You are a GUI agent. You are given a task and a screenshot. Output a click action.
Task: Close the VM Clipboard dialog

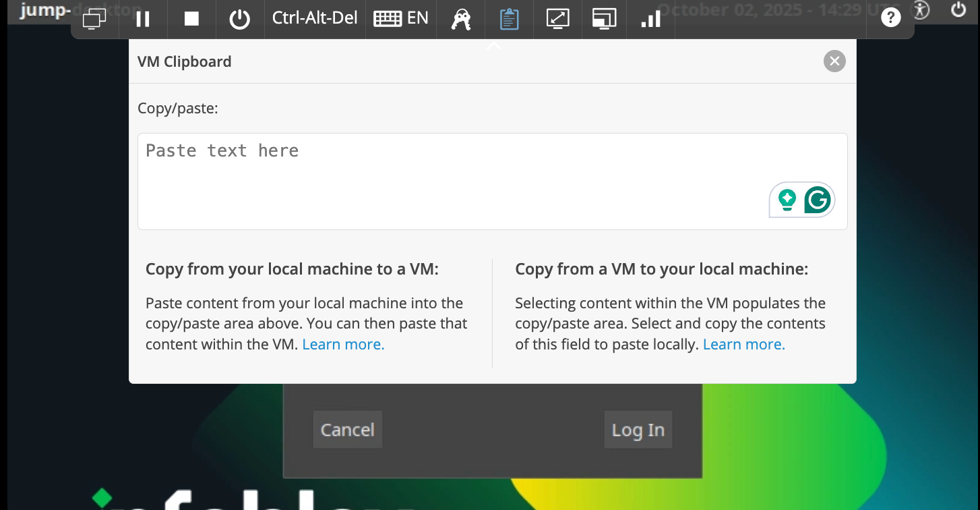(834, 61)
